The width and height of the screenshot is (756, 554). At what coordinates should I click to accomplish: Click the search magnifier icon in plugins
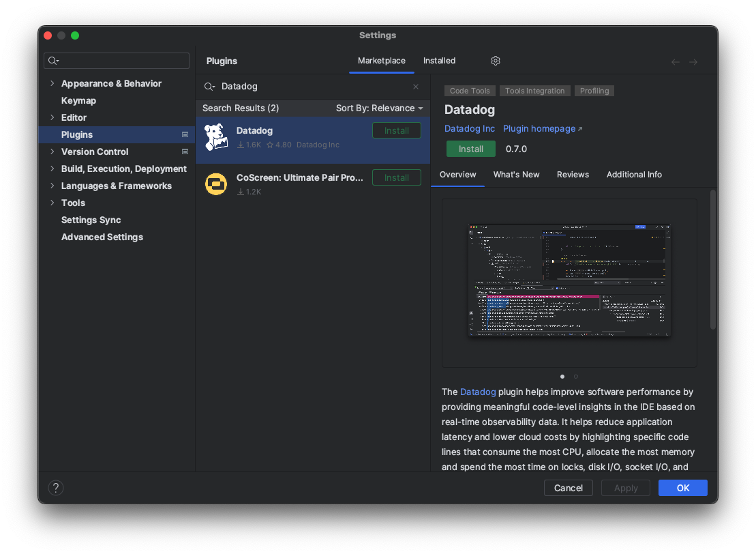[x=210, y=87]
